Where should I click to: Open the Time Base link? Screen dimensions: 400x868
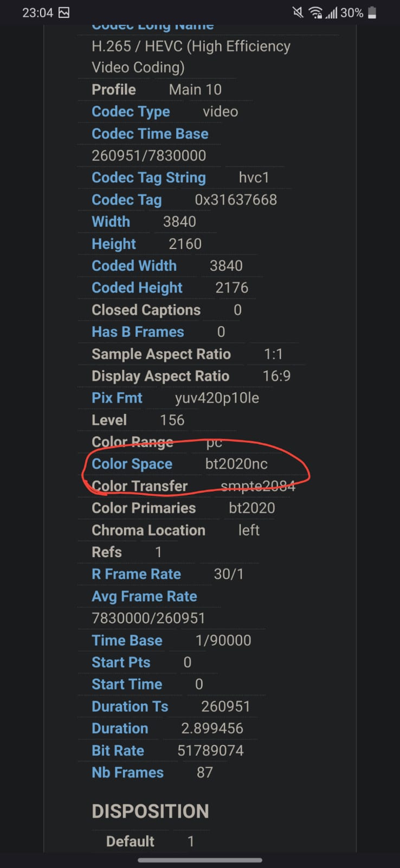pos(127,640)
